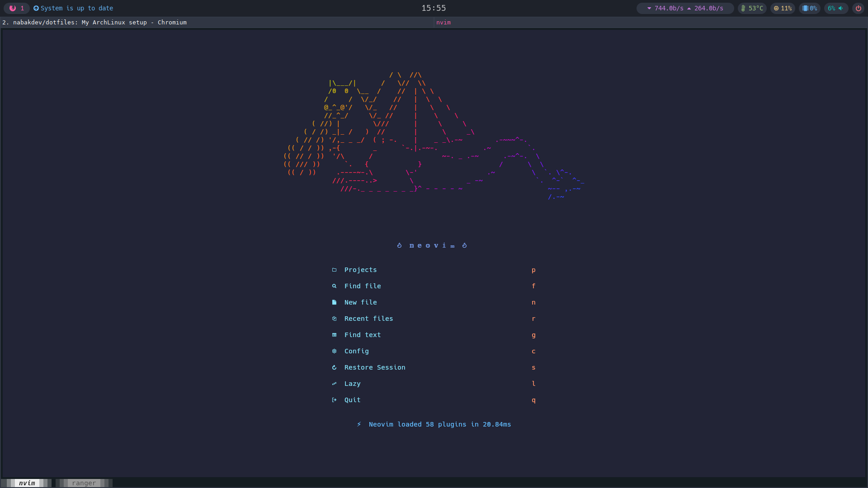This screenshot has height=488, width=868.
Task: Click the shortcut key 'r' for Recent files
Action: click(533, 319)
